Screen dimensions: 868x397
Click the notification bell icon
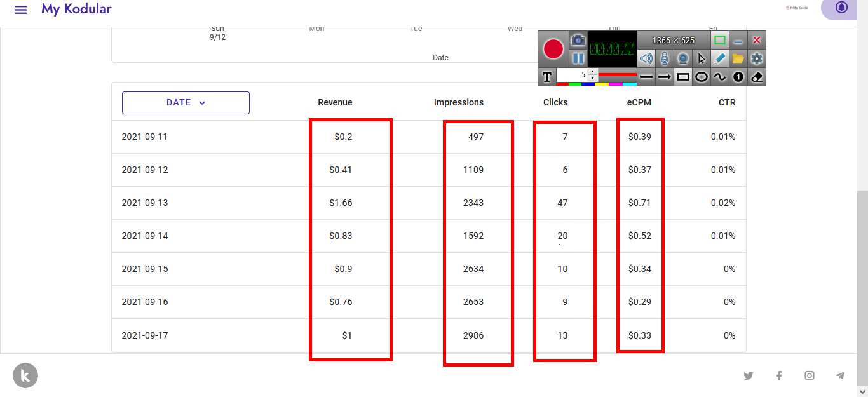pyautogui.click(x=841, y=8)
